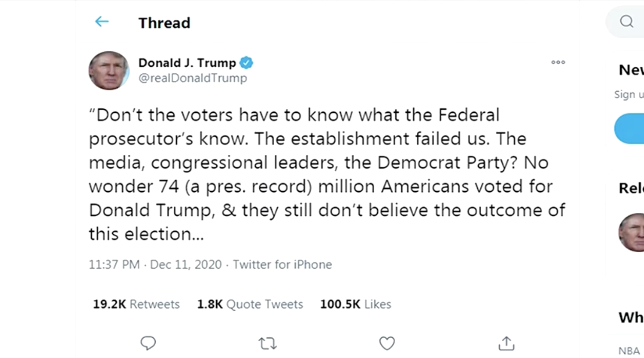644x358 pixels.
Task: View the 1.8K Quote Tweets list
Action: (x=250, y=304)
